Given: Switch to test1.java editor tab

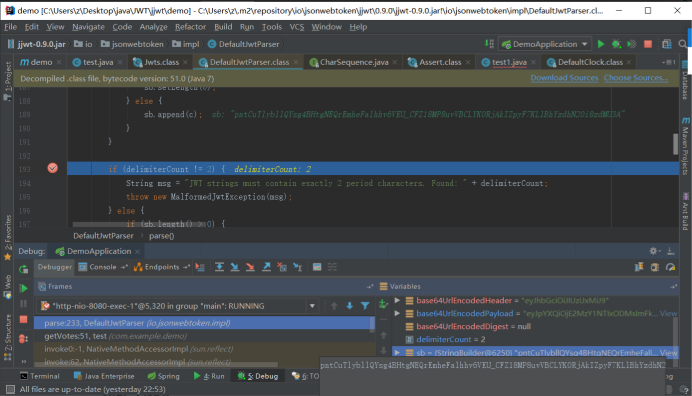Looking at the screenshot, I should (509, 62).
